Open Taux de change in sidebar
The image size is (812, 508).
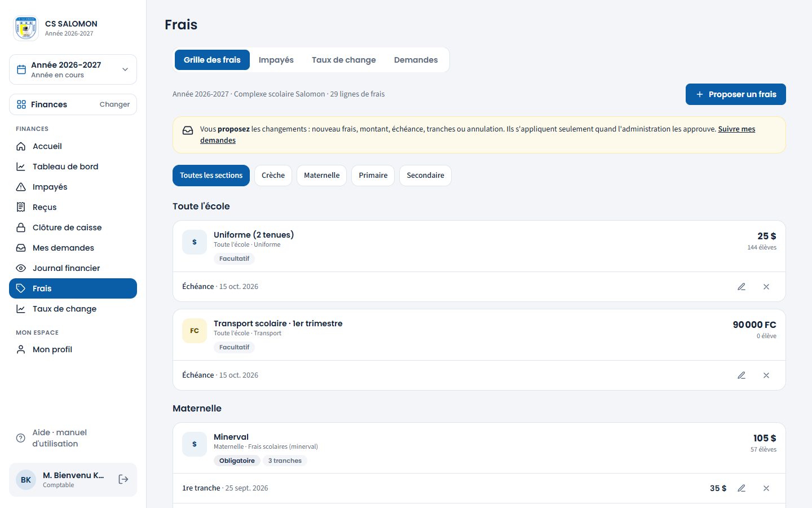point(73,309)
